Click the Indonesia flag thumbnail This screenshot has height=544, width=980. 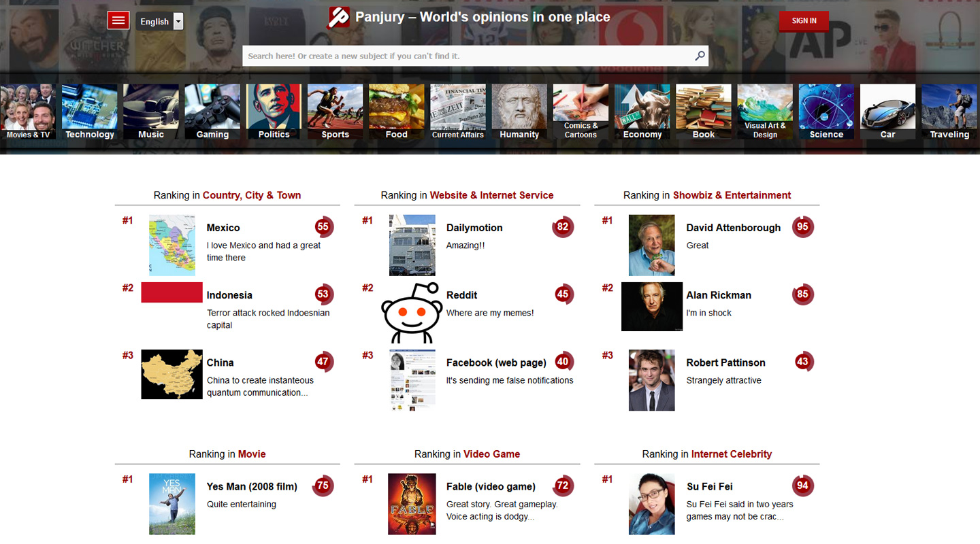(171, 292)
